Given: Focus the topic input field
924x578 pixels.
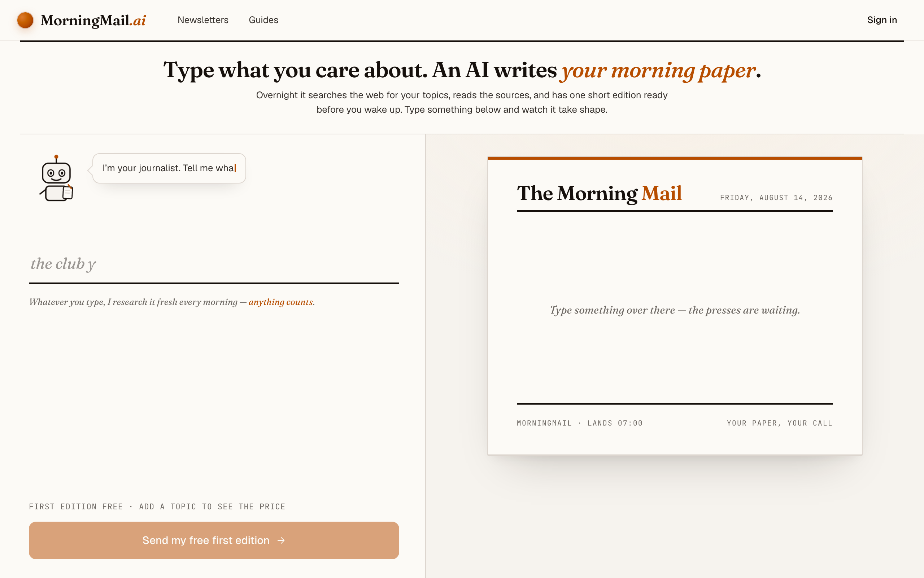Looking at the screenshot, I should pos(214,264).
